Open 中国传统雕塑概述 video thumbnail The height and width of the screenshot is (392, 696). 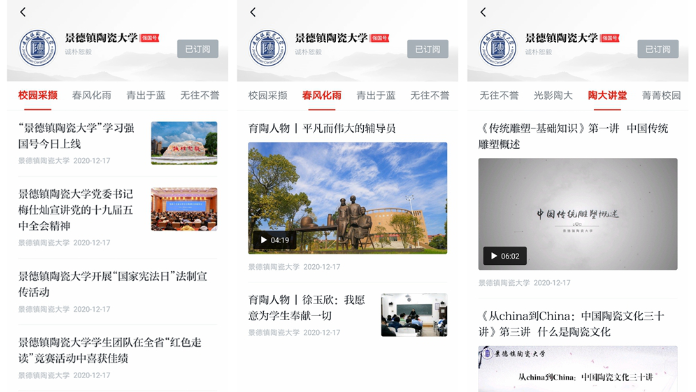[578, 214]
